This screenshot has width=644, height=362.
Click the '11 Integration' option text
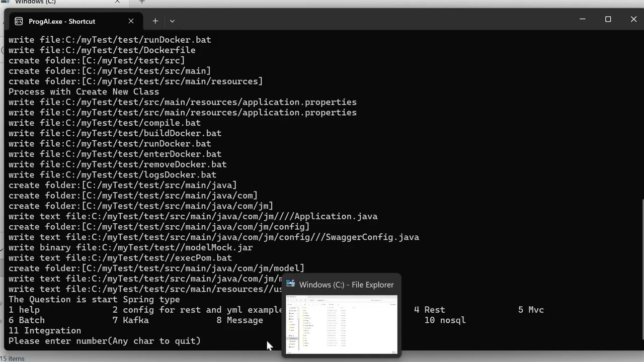[x=45, y=330]
